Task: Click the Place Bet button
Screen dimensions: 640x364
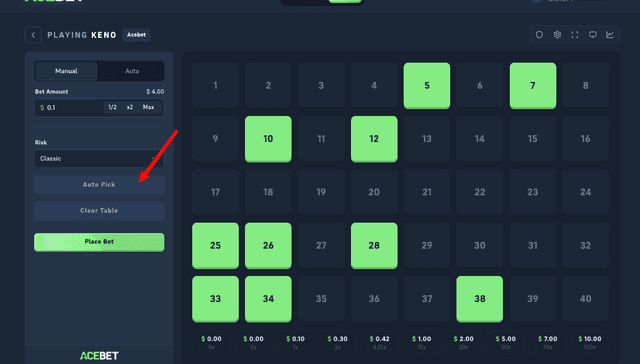Action: (x=99, y=242)
